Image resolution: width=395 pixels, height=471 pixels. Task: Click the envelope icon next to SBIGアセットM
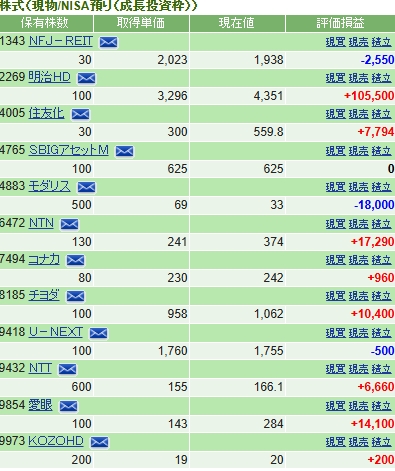(x=124, y=151)
